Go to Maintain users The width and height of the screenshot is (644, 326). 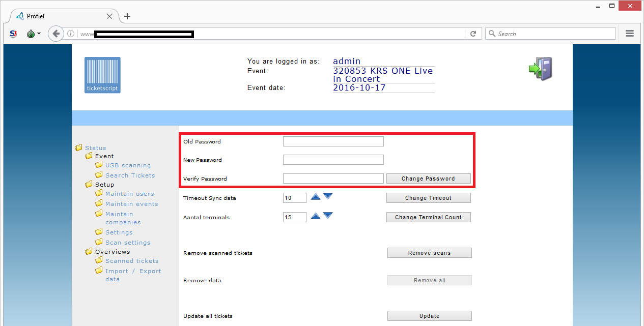pos(129,194)
